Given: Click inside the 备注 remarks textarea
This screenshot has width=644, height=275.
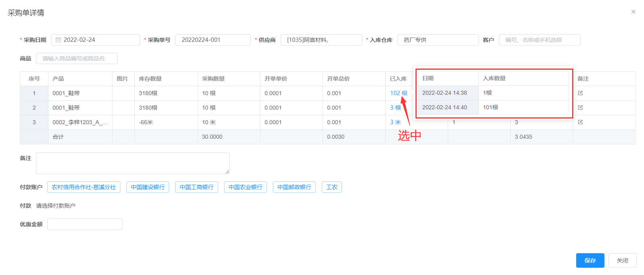Looking at the screenshot, I should 132,163.
